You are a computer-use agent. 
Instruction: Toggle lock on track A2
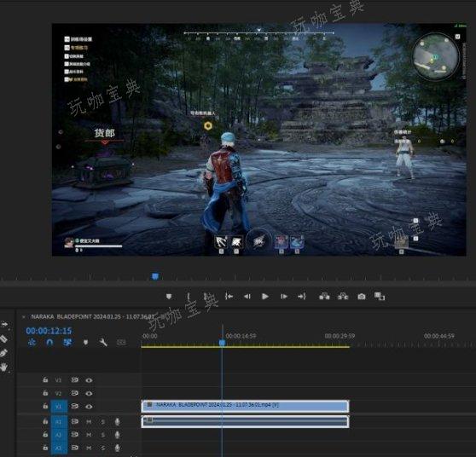click(45, 435)
